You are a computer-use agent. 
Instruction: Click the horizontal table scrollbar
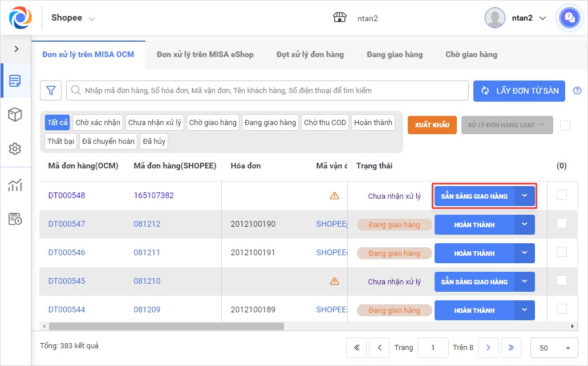click(166, 327)
